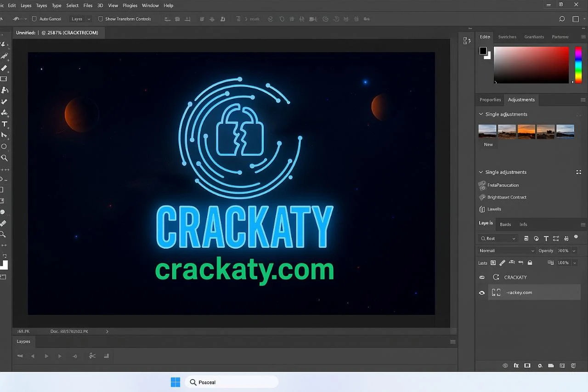The height and width of the screenshot is (392, 588).
Task: Open the Select menu
Action: (x=73, y=6)
